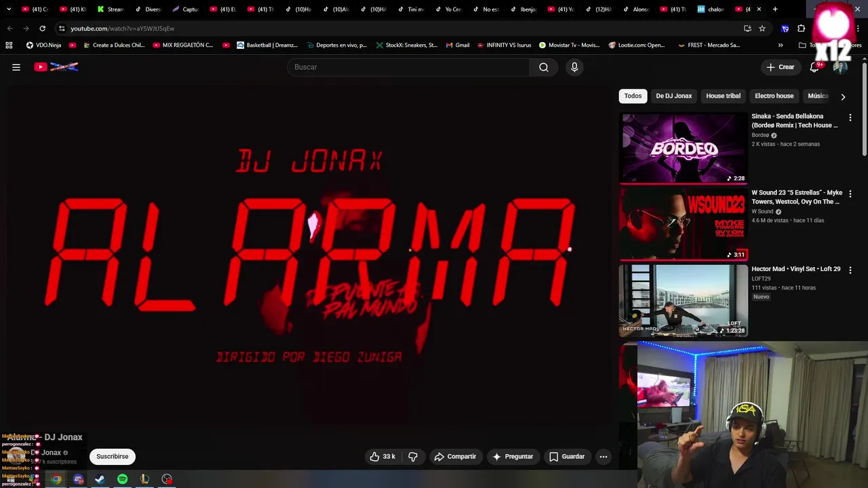
Task: Open Spotify from the taskbar
Action: pyautogui.click(x=122, y=479)
